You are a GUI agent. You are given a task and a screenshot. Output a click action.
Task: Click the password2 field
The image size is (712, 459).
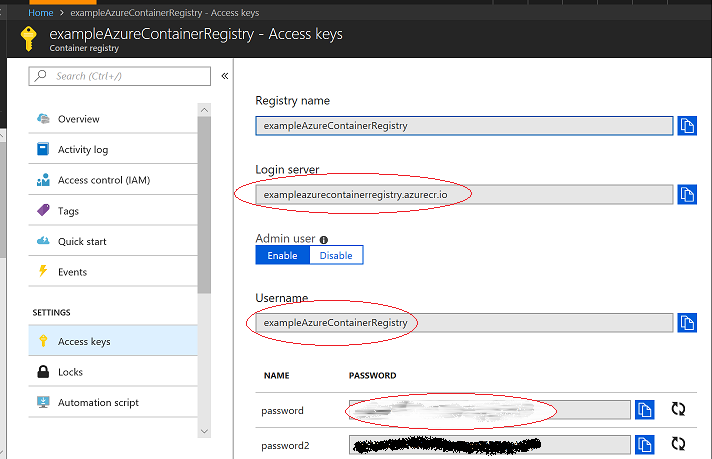490,445
